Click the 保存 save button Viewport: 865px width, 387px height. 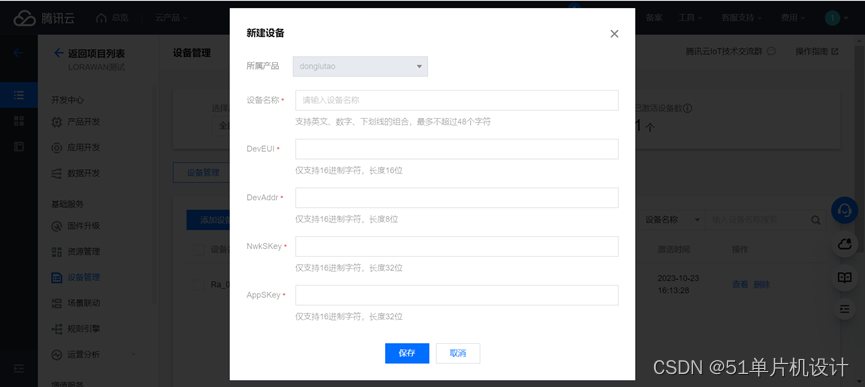click(407, 353)
